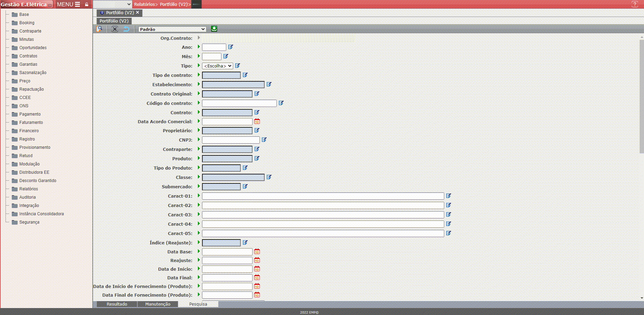This screenshot has height=315, width=644.
Task: Open the Contratos folder in sidebar
Action: [x=28, y=56]
